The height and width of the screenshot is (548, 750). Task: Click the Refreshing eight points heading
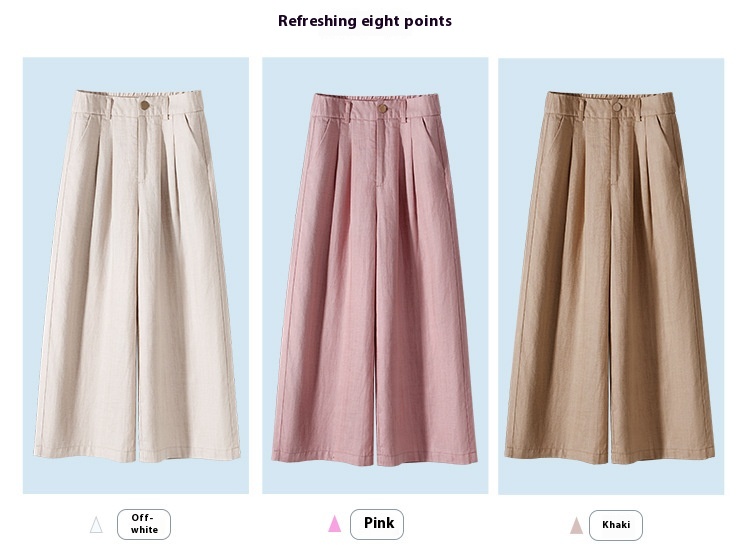[365, 21]
